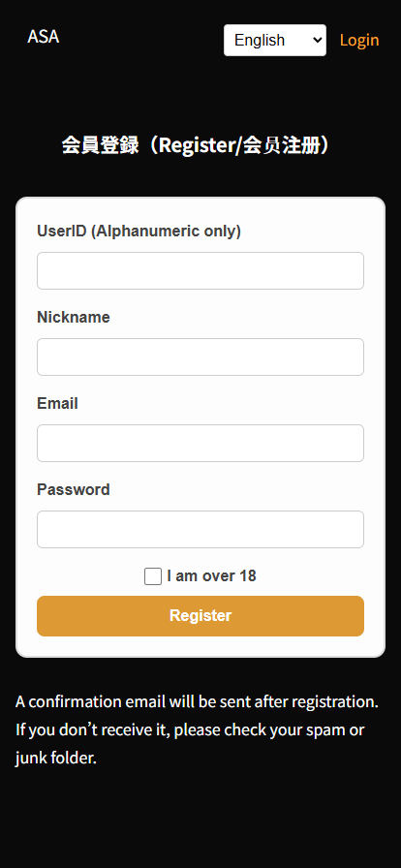Viewport: 401px width, 868px height.
Task: Submit the form with the Register button
Action: 200,616
